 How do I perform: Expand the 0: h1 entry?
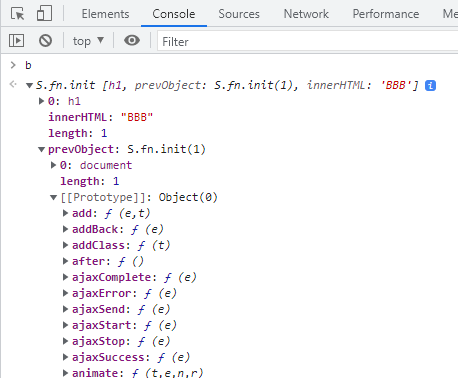[x=41, y=101]
